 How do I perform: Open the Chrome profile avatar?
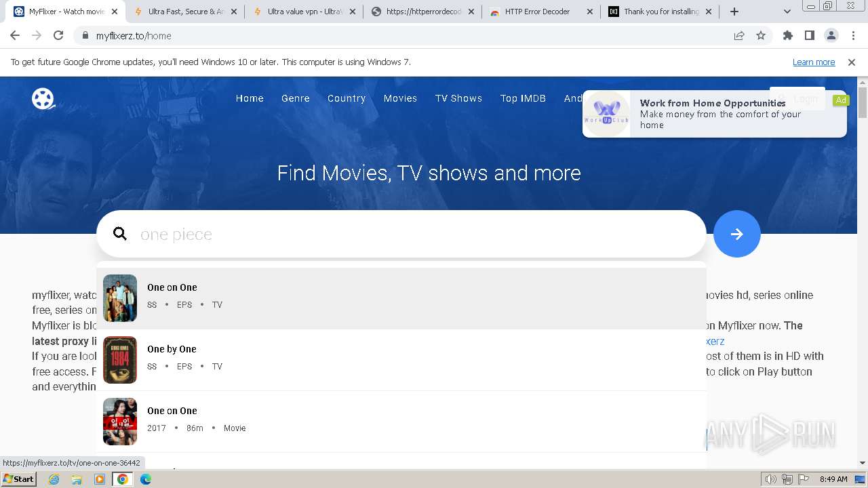[831, 36]
